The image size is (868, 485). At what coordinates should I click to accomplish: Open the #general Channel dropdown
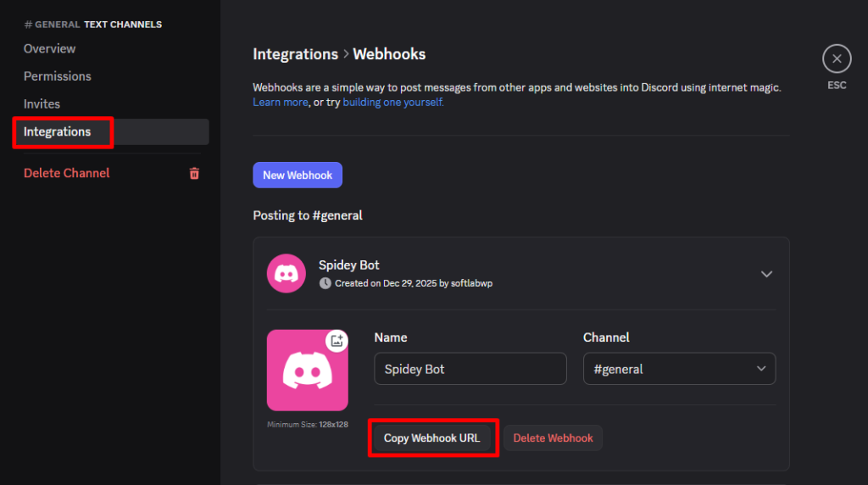(679, 369)
